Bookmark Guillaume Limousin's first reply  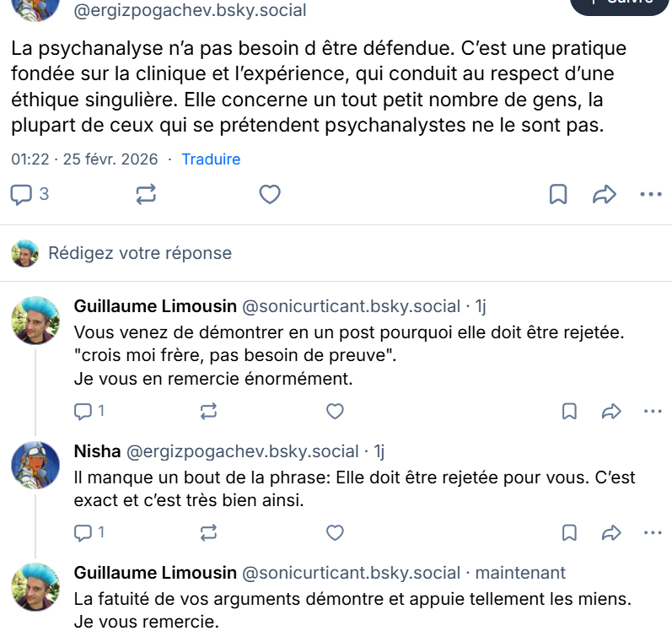pos(569,412)
